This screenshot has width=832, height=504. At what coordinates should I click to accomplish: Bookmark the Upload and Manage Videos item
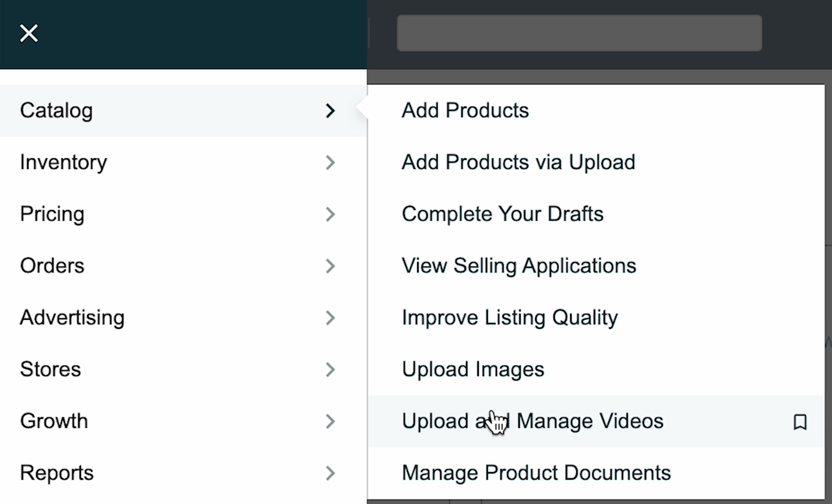click(x=800, y=422)
